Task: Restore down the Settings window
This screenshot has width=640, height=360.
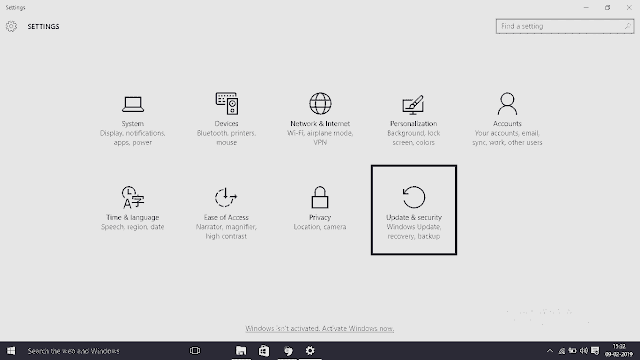Action: coord(607,7)
